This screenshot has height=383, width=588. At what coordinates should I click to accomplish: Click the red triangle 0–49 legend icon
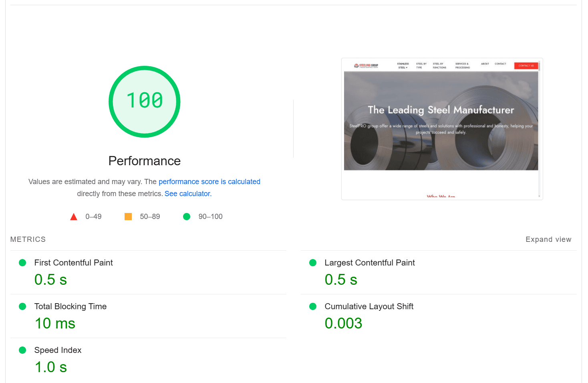(74, 216)
